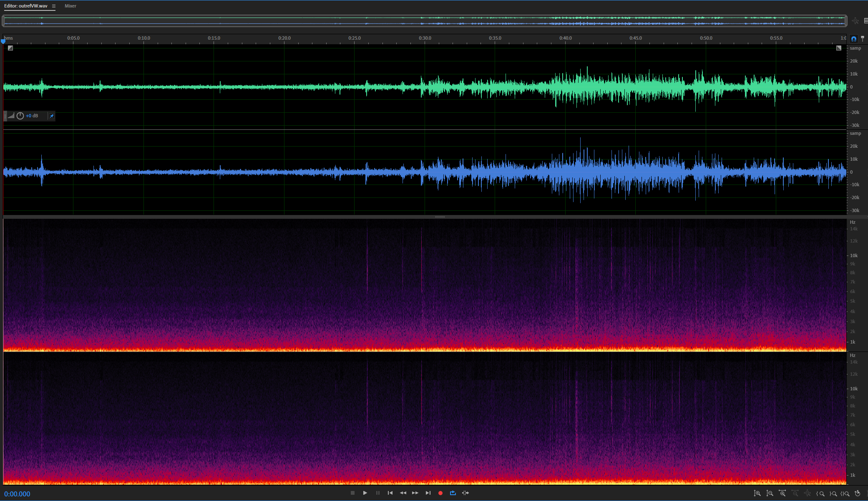Viewport: 868px width, 501px height.
Task: Pin the HUD volume overlay
Action: point(52,116)
